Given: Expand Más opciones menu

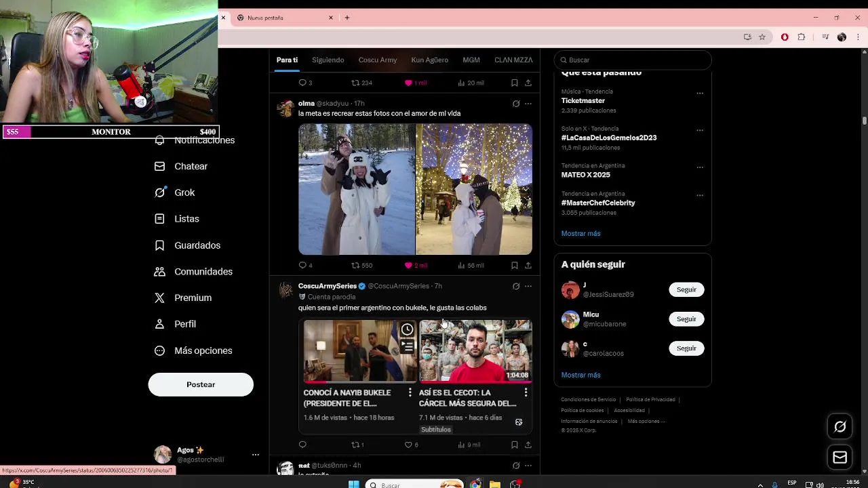Looking at the screenshot, I should pyautogui.click(x=193, y=350).
